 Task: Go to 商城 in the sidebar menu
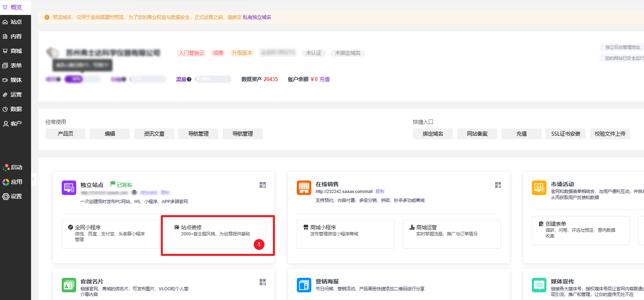pos(15,51)
